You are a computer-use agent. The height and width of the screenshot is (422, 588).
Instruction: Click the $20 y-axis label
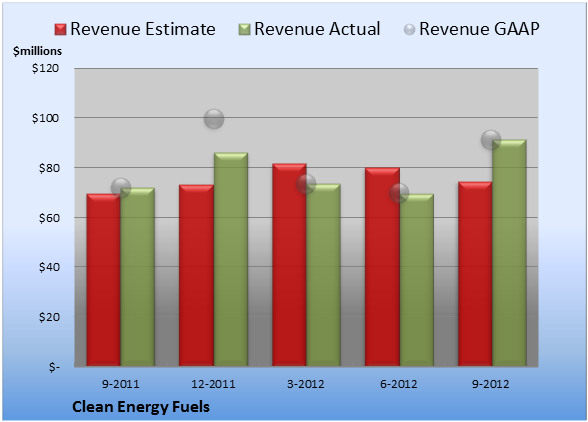[49, 317]
